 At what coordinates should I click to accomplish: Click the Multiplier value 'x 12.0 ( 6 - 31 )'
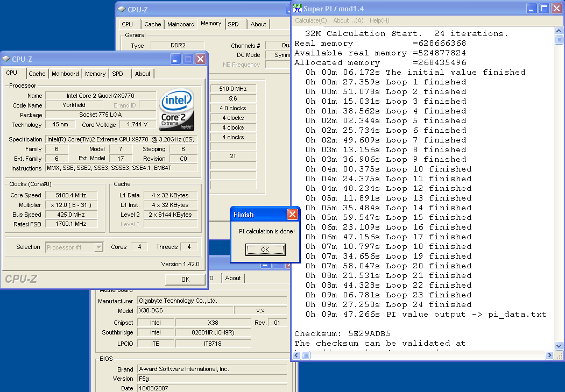click(71, 205)
